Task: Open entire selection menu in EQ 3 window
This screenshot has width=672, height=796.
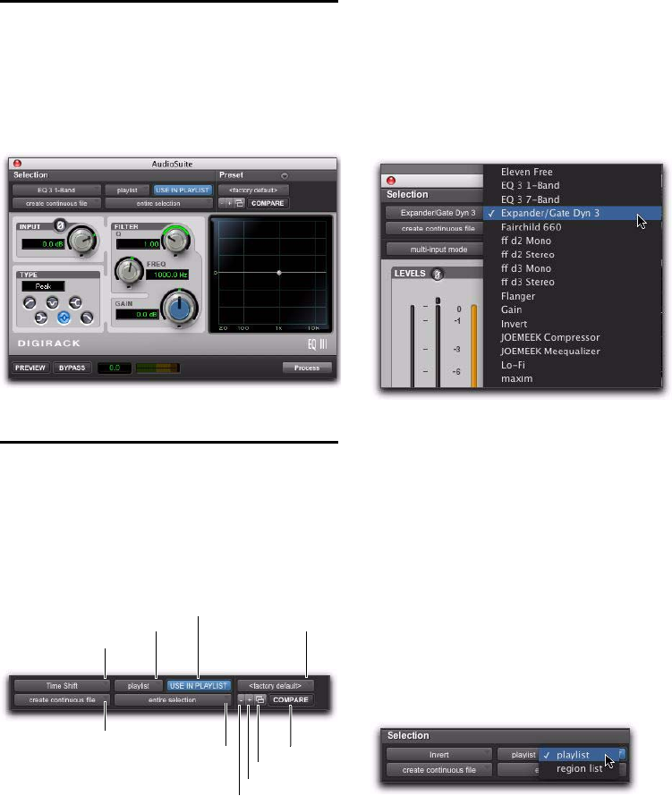Action: [158, 203]
